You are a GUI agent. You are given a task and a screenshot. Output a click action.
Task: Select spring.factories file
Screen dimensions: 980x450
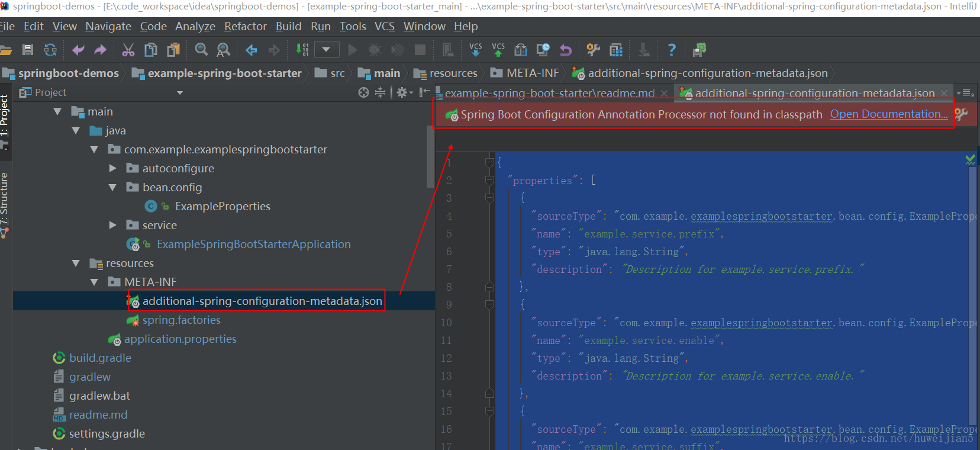[x=181, y=320]
